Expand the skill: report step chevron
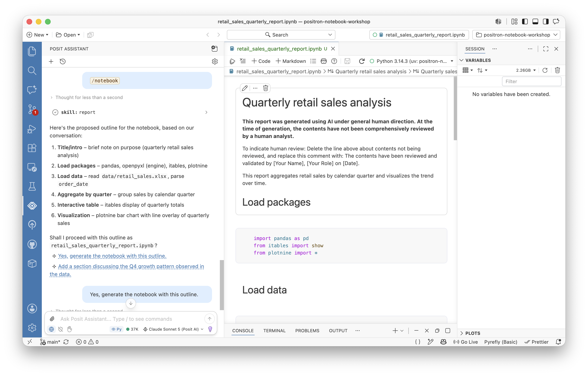The width and height of the screenshot is (588, 376). coord(206,112)
